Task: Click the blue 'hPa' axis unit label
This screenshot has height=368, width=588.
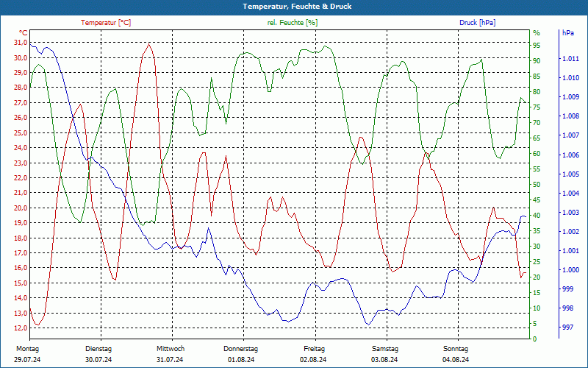Action: coord(568,32)
